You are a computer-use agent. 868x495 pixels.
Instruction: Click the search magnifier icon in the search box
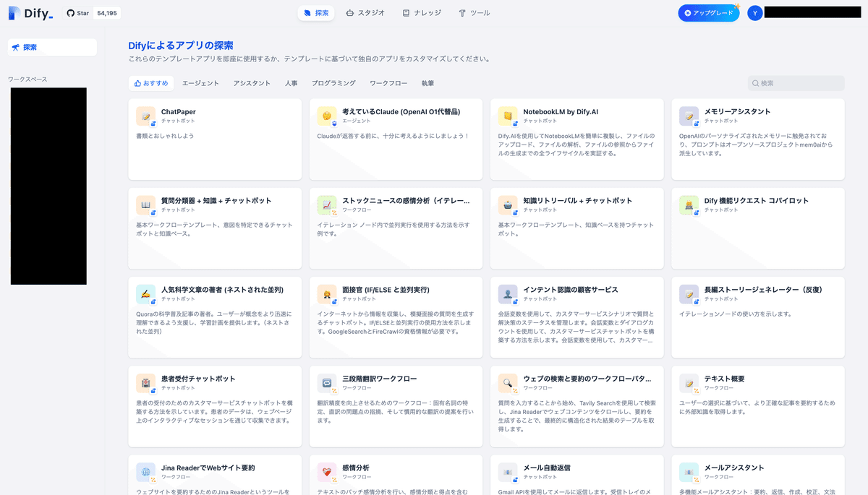[x=754, y=83]
